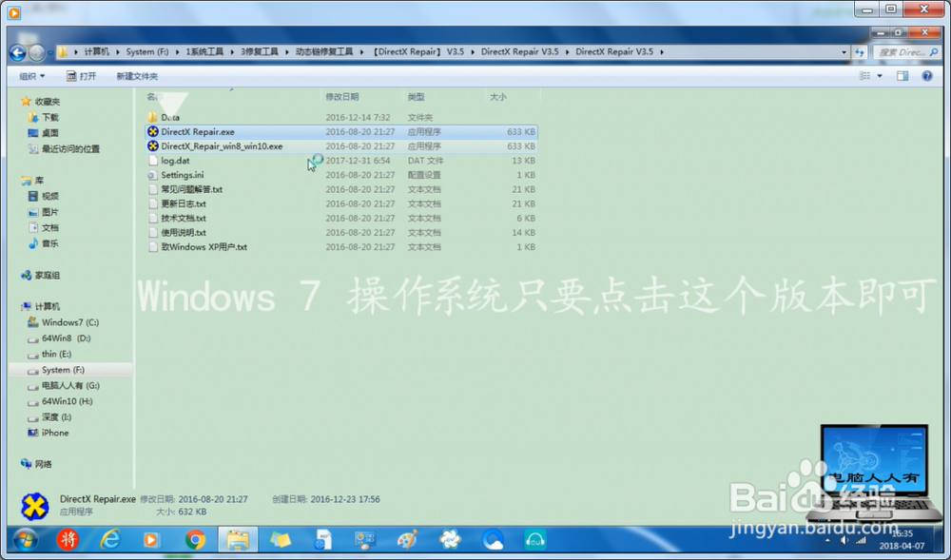Open 深度 (I:) drive
This screenshot has height=560, width=951.
49,417
